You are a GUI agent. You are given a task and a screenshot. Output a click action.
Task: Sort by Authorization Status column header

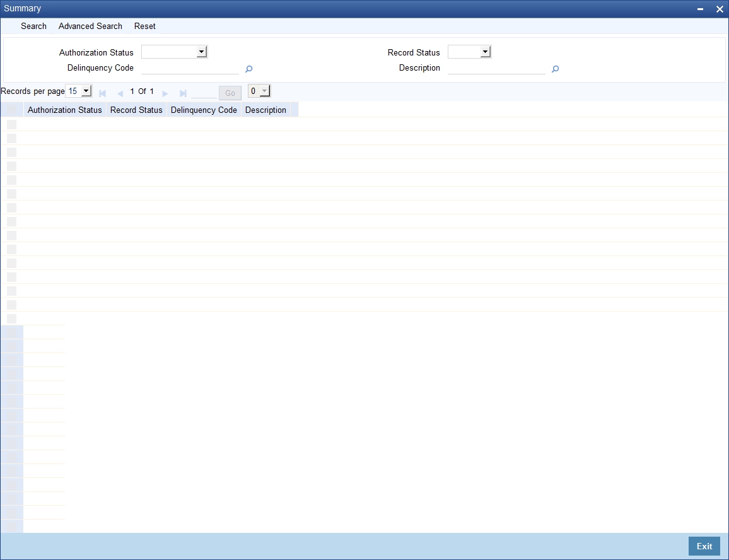pos(64,110)
